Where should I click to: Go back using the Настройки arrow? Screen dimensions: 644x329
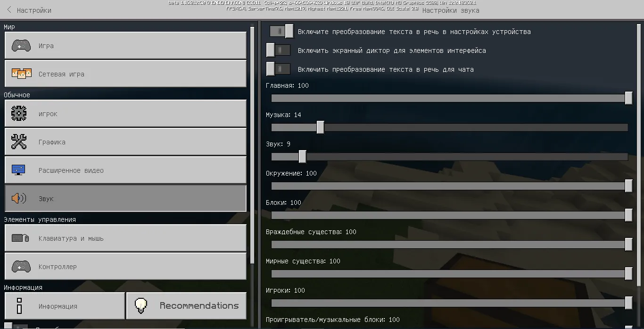coord(9,10)
